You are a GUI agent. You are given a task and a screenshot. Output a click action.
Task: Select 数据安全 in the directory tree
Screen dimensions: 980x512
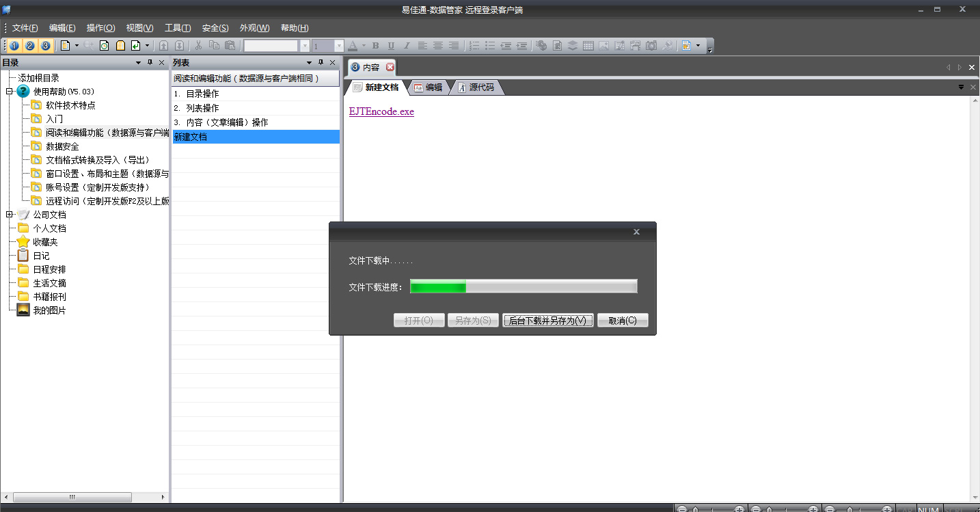(x=62, y=146)
